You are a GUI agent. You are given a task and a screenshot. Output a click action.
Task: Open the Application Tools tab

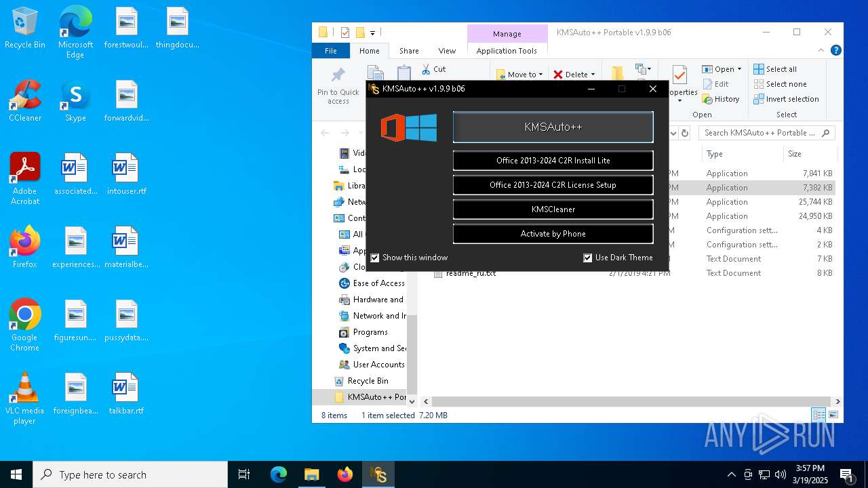click(x=507, y=51)
